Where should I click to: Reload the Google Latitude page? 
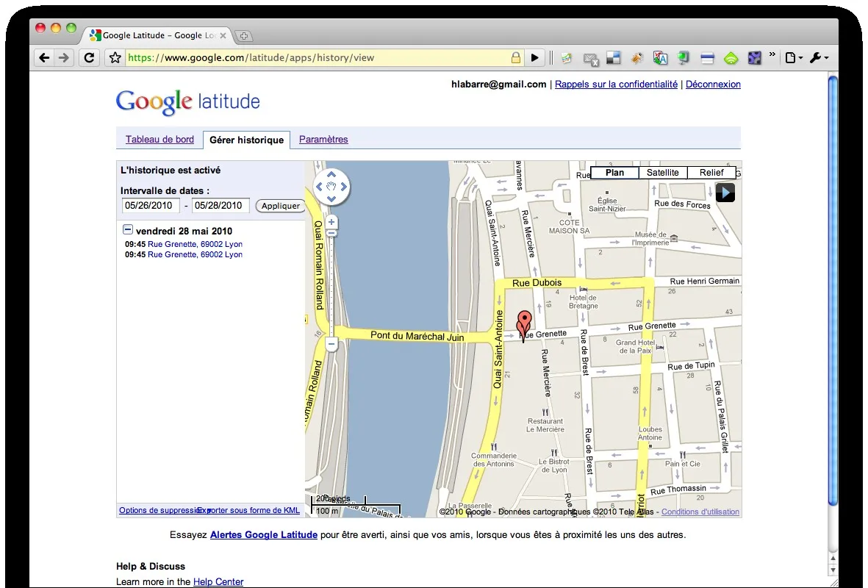(x=89, y=57)
